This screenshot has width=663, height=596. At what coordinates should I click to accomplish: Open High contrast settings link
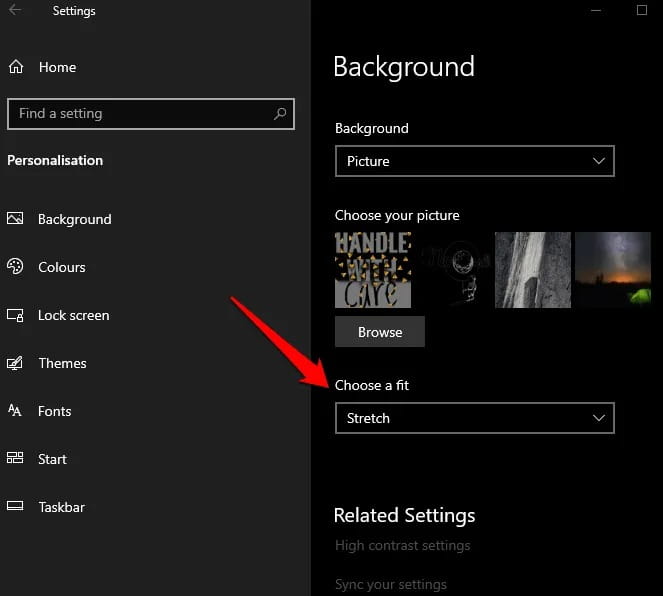click(x=403, y=545)
